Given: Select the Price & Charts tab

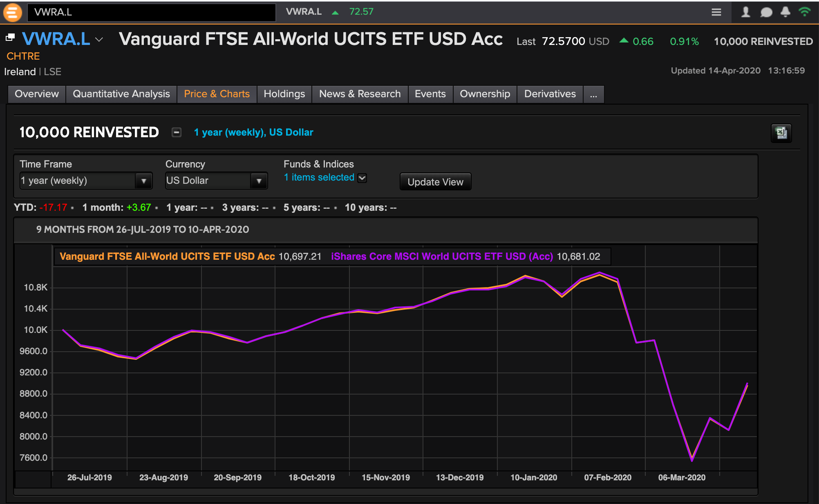Looking at the screenshot, I should 217,94.
